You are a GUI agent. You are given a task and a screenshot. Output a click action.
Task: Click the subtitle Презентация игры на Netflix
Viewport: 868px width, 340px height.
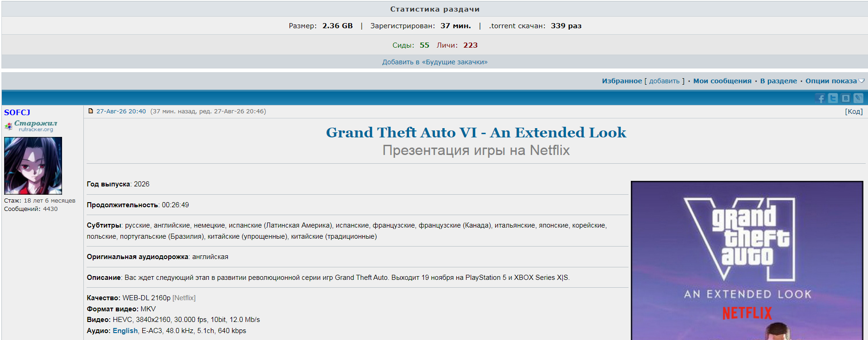coord(476,150)
